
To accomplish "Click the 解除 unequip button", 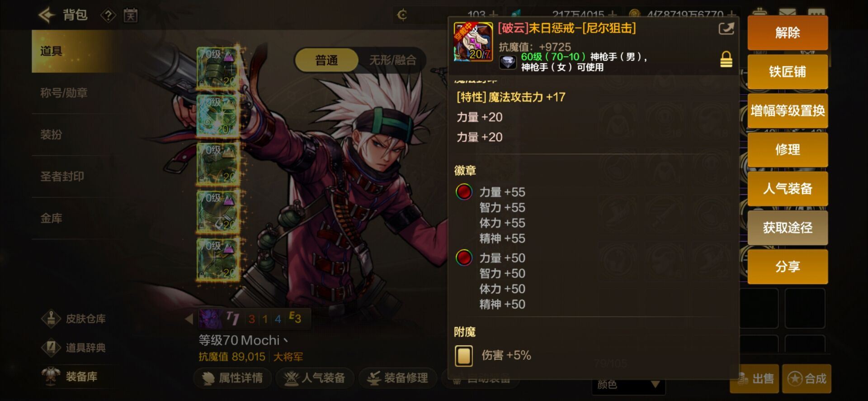I will point(788,33).
